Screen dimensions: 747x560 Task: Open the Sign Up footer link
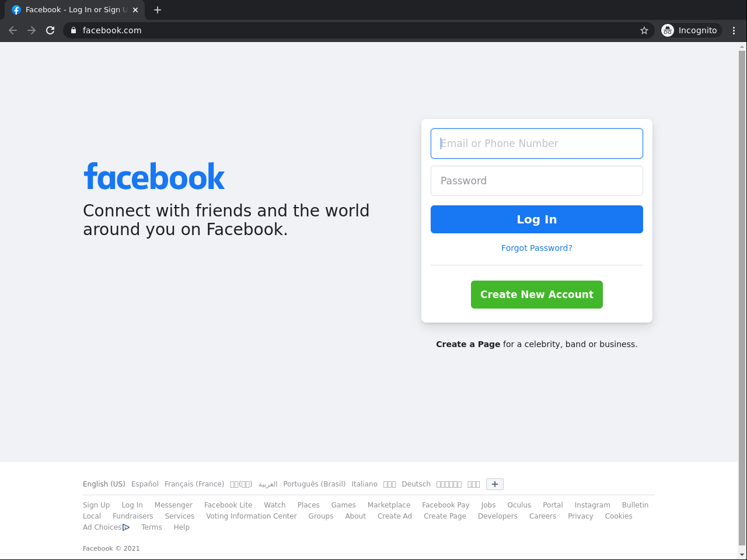point(96,505)
